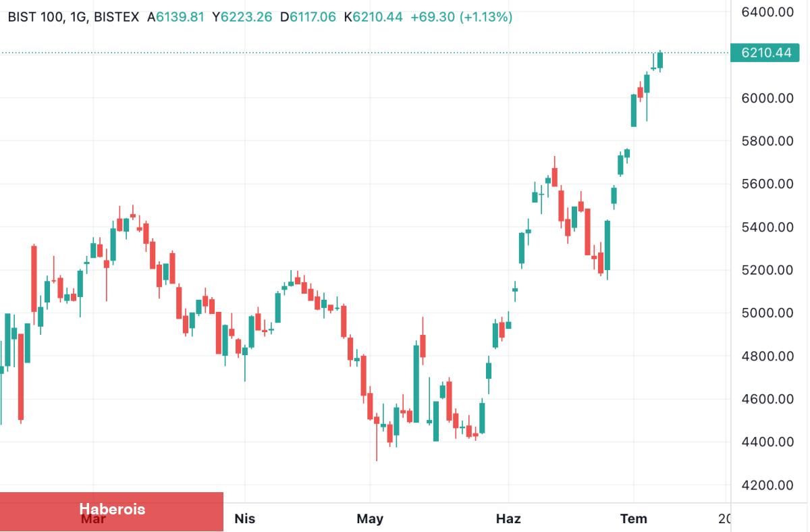Click the low value D6117.06
The image size is (810, 532).
coord(307,17)
